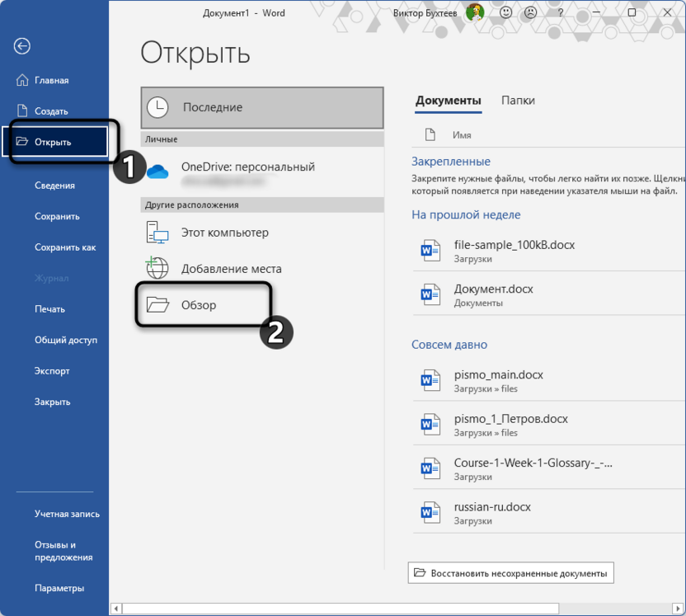Image resolution: width=686 pixels, height=616 pixels.
Task: Click the user name Виктор Бухтеев
Action: [x=425, y=13]
